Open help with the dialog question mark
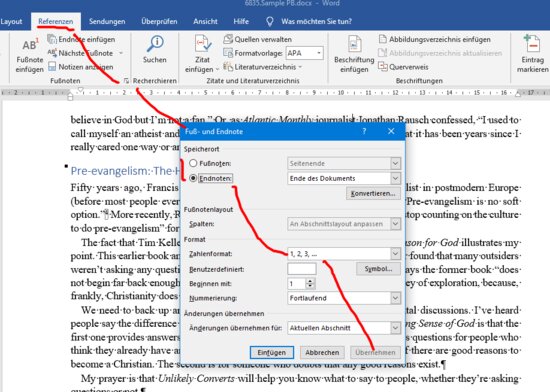Viewport: 550px width, 392px height. (x=364, y=131)
